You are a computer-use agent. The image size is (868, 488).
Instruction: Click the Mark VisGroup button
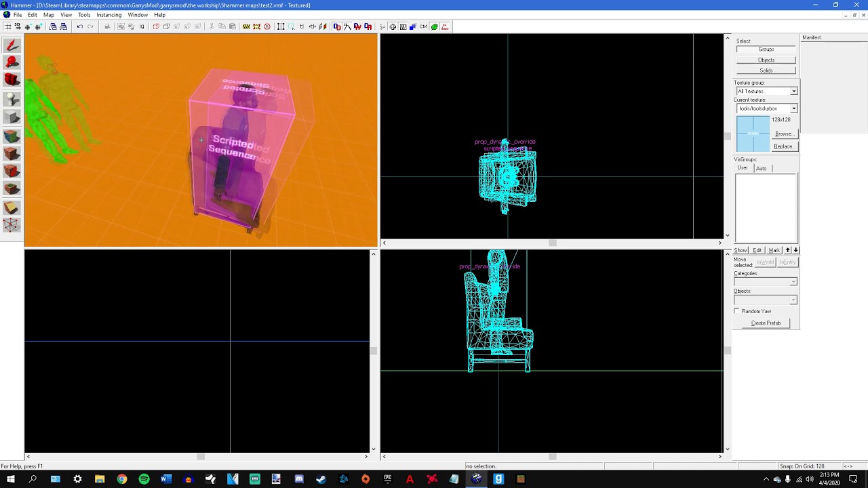pyautogui.click(x=774, y=251)
